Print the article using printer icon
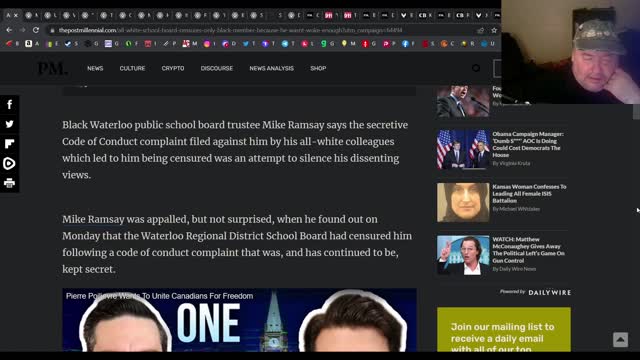This screenshot has width=640, height=360. pyautogui.click(x=9, y=183)
